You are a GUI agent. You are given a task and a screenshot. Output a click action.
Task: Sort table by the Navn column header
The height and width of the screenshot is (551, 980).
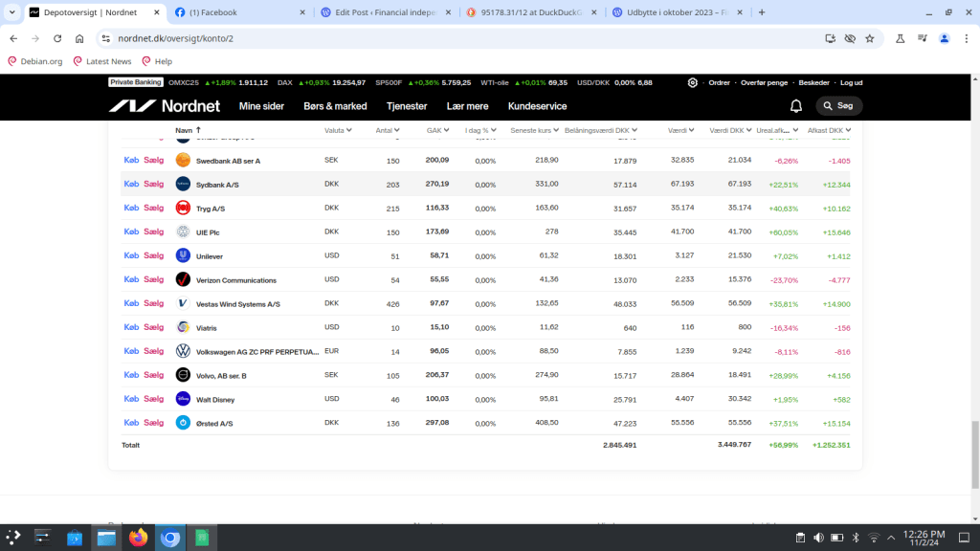[184, 130]
